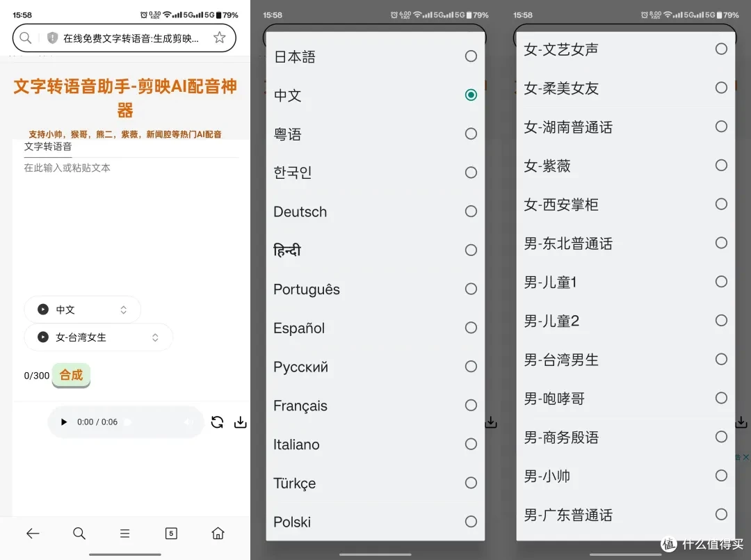Play the generated audio clip

click(x=64, y=422)
